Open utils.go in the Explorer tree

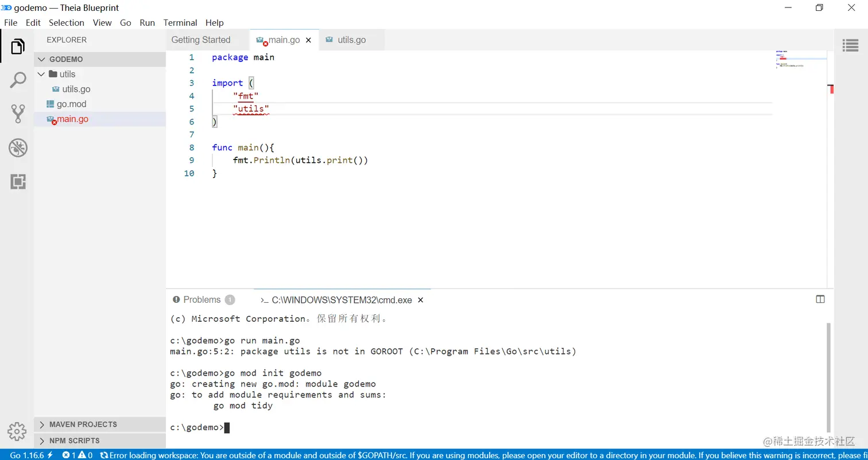point(100,89)
